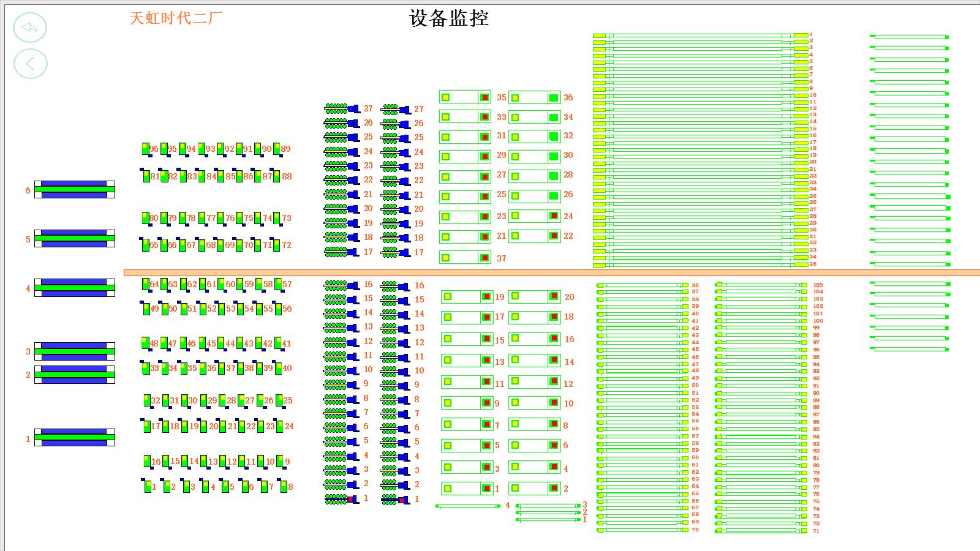
Task: Click long frame labeled 70
Action: point(643,530)
